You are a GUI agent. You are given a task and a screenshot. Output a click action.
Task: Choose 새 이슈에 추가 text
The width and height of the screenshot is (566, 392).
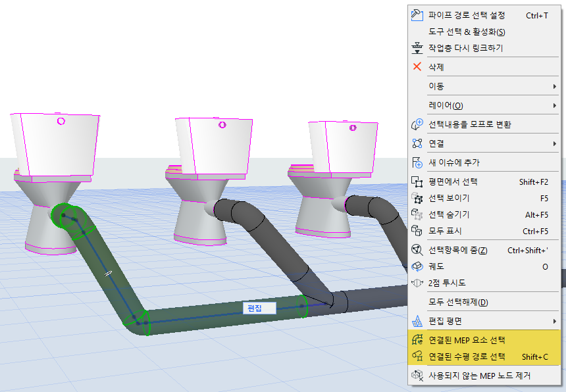pyautogui.click(x=454, y=162)
